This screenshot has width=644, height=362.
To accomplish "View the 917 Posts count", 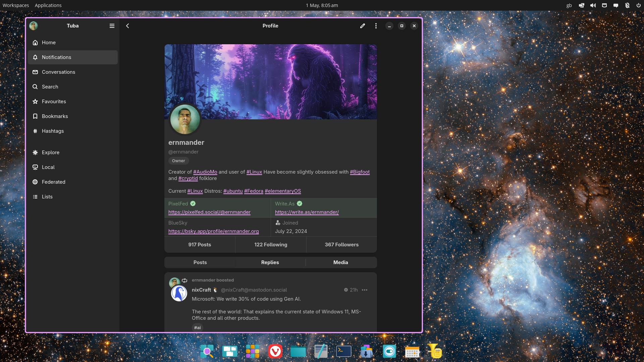I will point(200,245).
